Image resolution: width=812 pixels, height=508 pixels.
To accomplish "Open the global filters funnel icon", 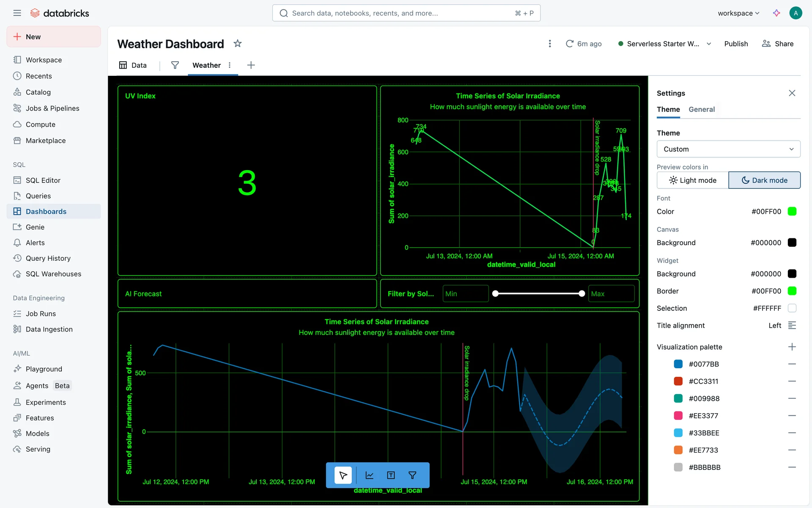I will point(175,65).
